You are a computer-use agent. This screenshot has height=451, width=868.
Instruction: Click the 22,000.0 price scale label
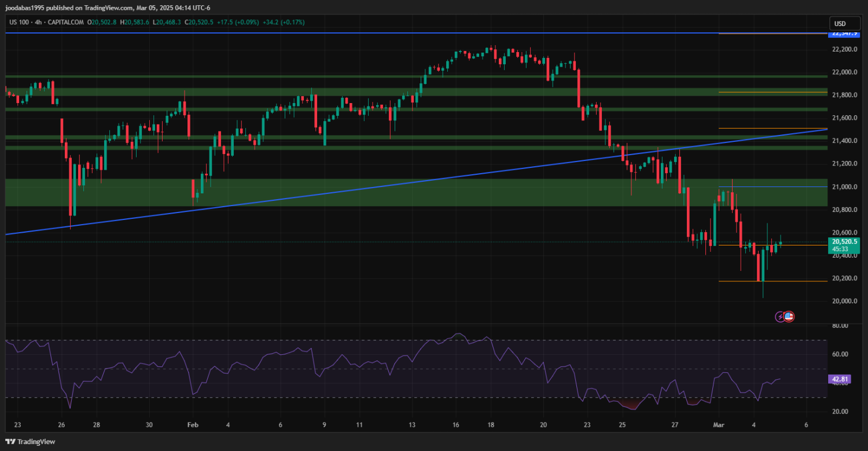point(844,72)
